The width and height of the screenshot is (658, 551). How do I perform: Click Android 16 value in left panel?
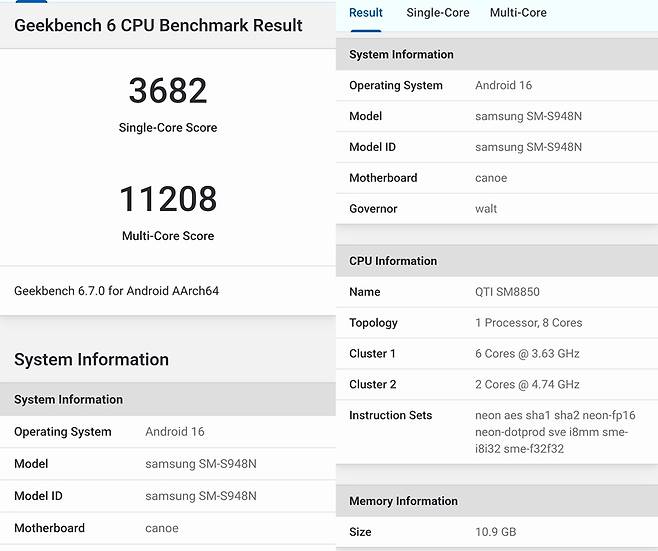pyautogui.click(x=175, y=432)
